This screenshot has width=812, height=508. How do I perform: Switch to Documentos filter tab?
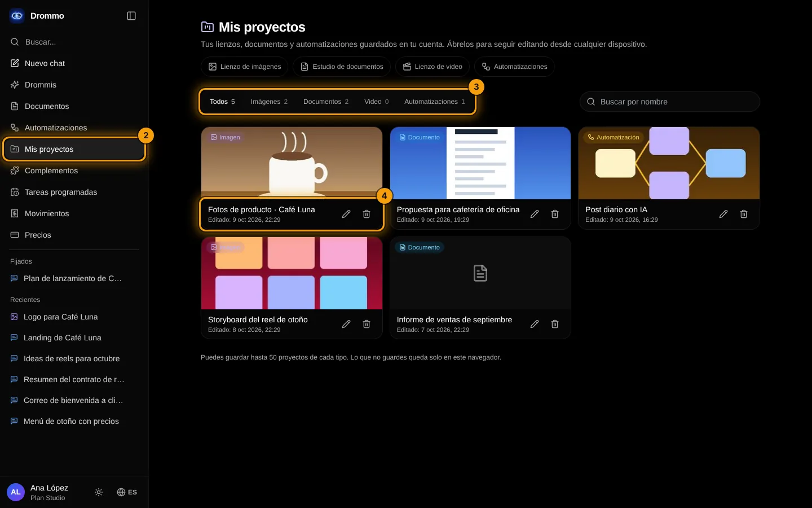click(x=326, y=102)
